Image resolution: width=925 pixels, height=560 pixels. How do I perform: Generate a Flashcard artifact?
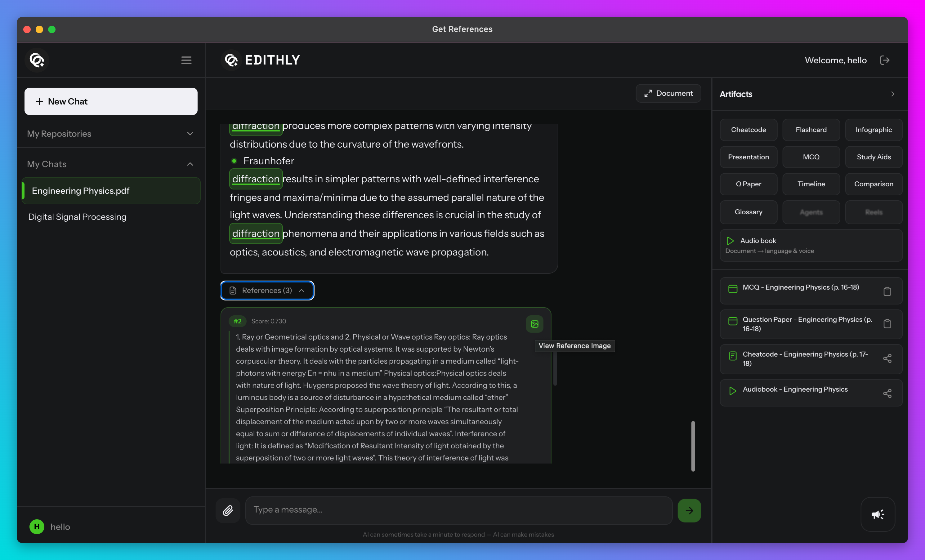click(x=811, y=130)
